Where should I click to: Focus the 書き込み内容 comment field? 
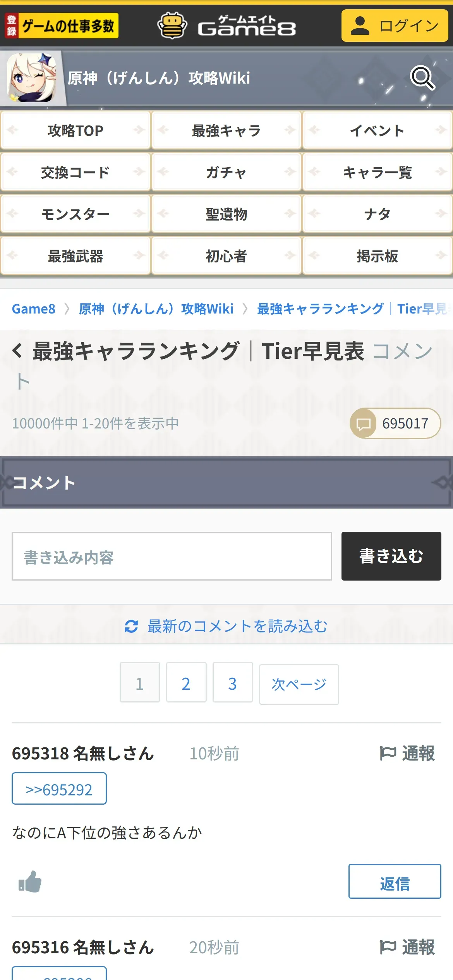(172, 556)
